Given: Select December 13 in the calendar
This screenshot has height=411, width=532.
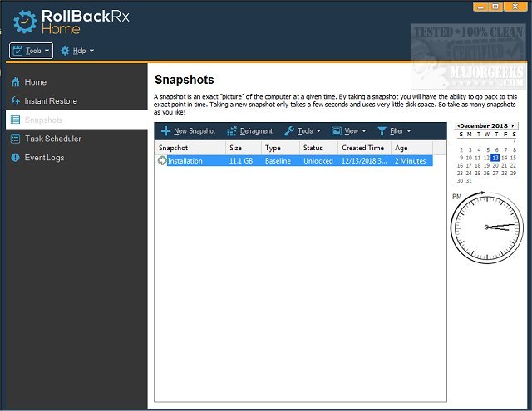Looking at the screenshot, I should [x=495, y=158].
